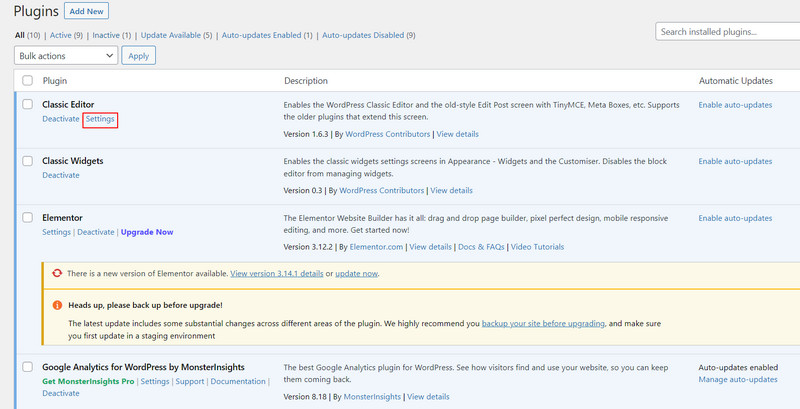Enable auto-updates for Elementor
The image size is (800, 409).
735,218
